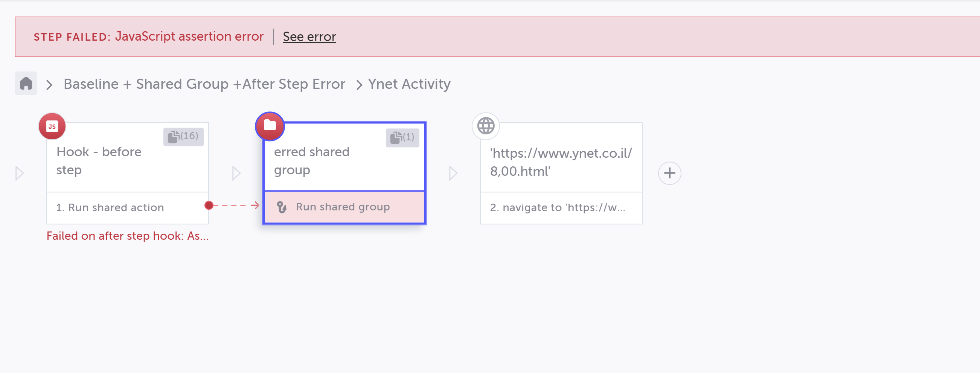The height and width of the screenshot is (373, 980).
Task: Open the Failed on after step hook message
Action: pos(128,236)
